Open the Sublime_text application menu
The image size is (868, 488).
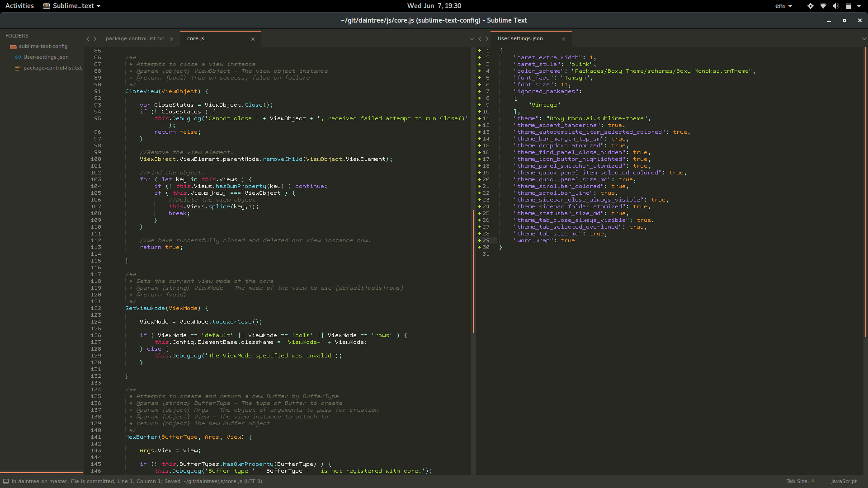[x=72, y=6]
